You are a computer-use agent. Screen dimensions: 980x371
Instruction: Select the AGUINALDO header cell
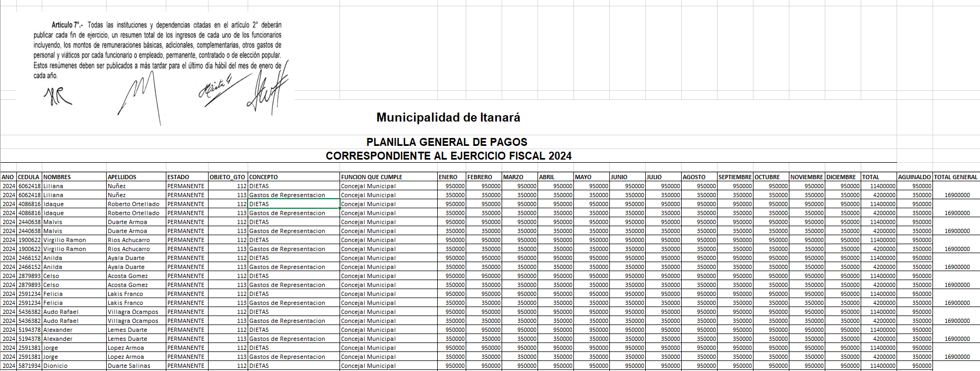(x=915, y=177)
